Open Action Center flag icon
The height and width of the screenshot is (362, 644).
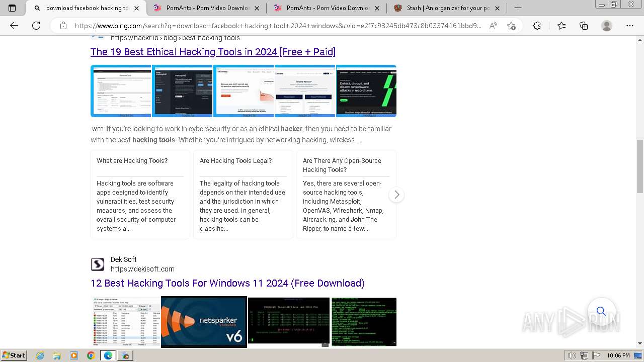(595, 355)
